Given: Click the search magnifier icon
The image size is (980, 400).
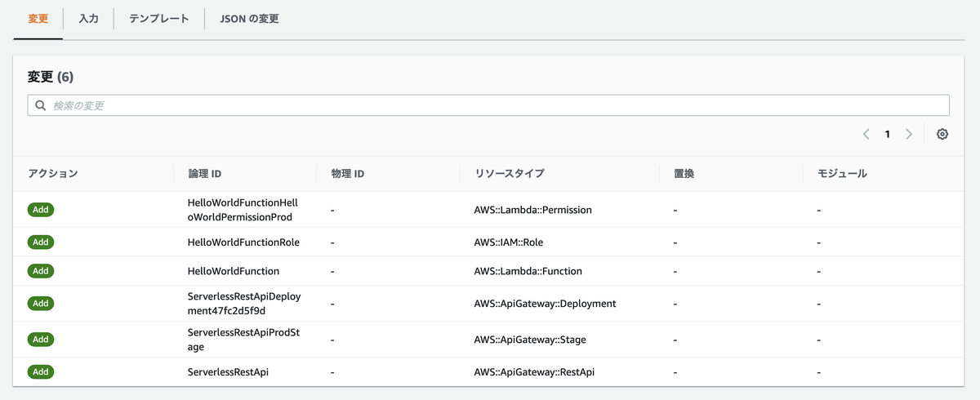Looking at the screenshot, I should [41, 105].
